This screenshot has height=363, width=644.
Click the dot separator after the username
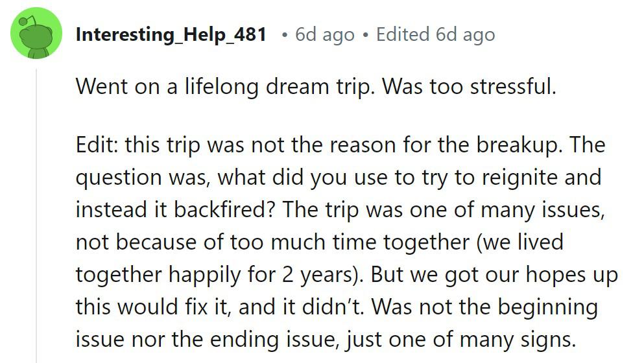pyautogui.click(x=284, y=36)
